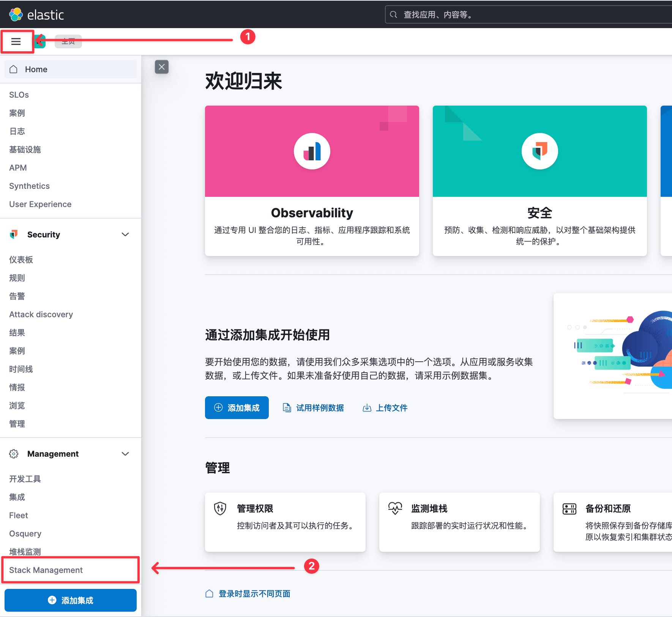This screenshot has width=672, height=617.
Task: Click the sidebar 添加集成 button
Action: click(x=71, y=600)
